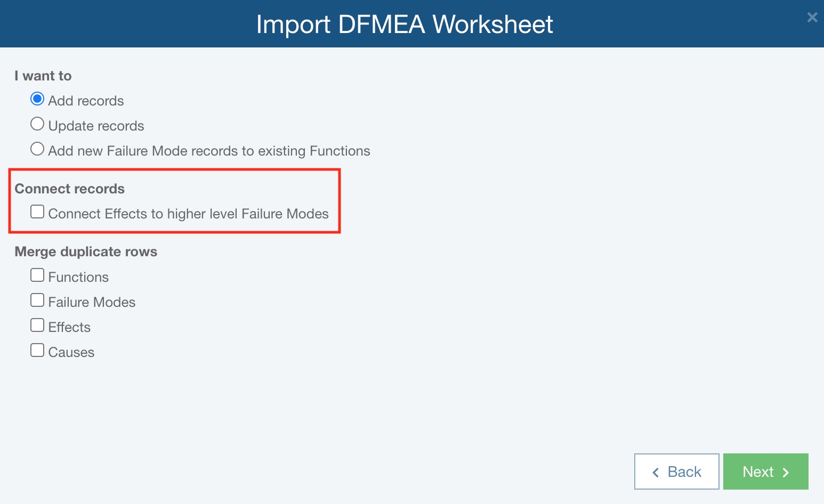Click the "Add new Failure Mode records" label
Screen dimensions: 824x504
coord(209,151)
